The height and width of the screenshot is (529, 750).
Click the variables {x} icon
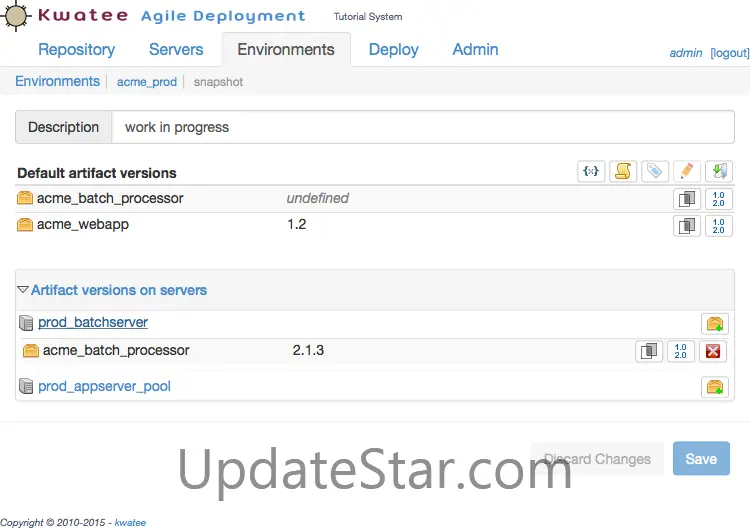(x=591, y=171)
